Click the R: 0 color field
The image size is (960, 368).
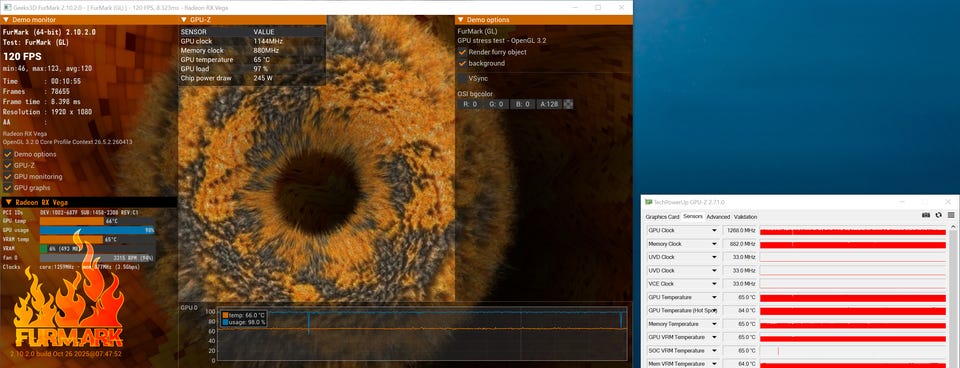470,105
